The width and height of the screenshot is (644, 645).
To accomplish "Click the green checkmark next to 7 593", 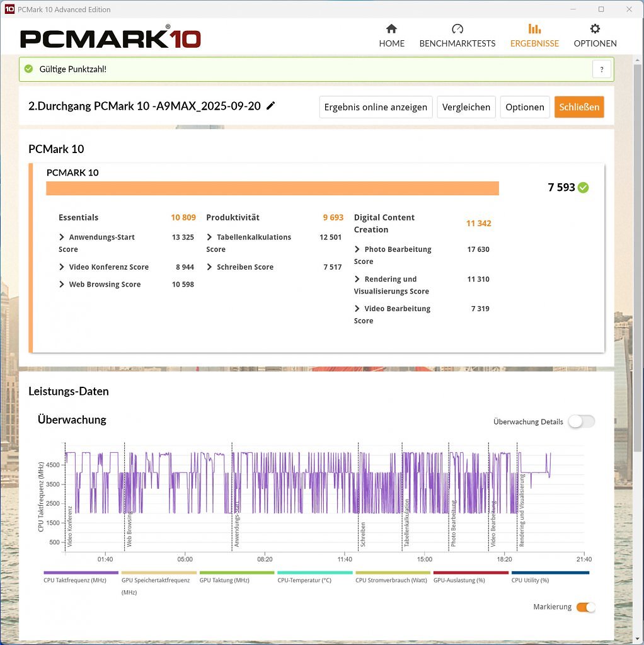I will [583, 188].
